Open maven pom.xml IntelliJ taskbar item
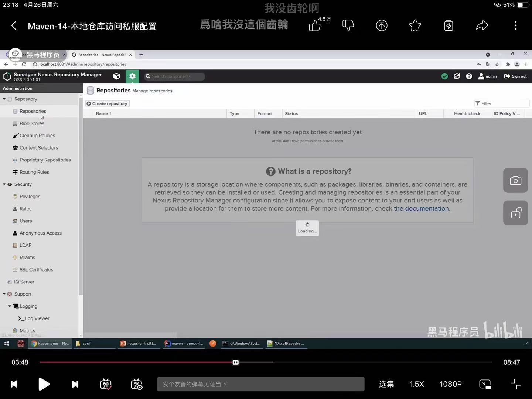 click(x=184, y=344)
